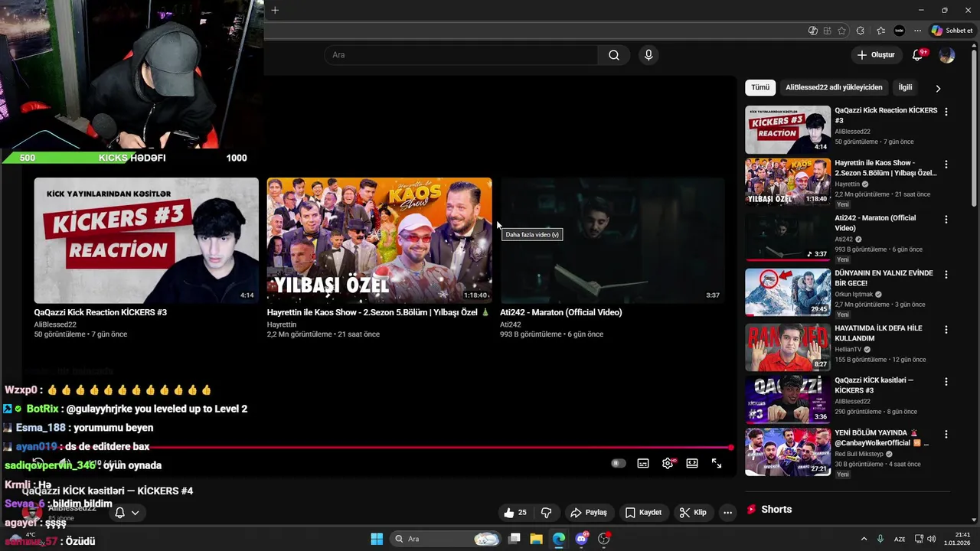Screen dimensions: 980x551
Task: Click the video progress bar scrubber
Action: click(730, 448)
